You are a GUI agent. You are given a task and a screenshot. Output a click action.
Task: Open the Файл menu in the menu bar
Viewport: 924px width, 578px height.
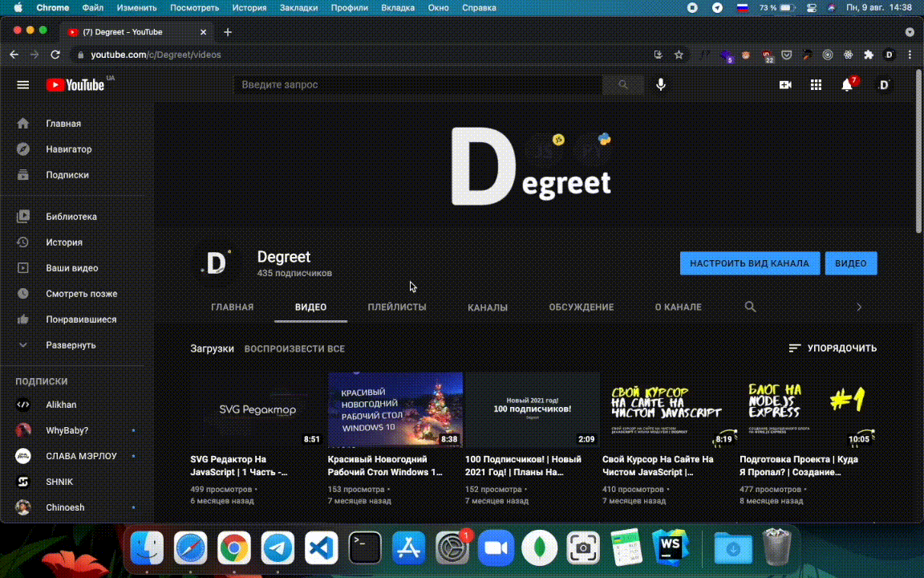point(92,8)
